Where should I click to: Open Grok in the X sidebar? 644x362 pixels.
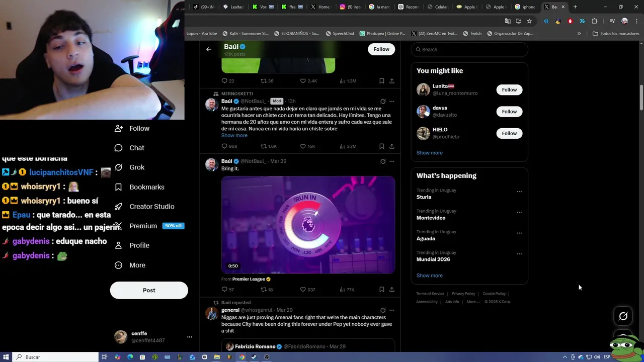[130, 167]
